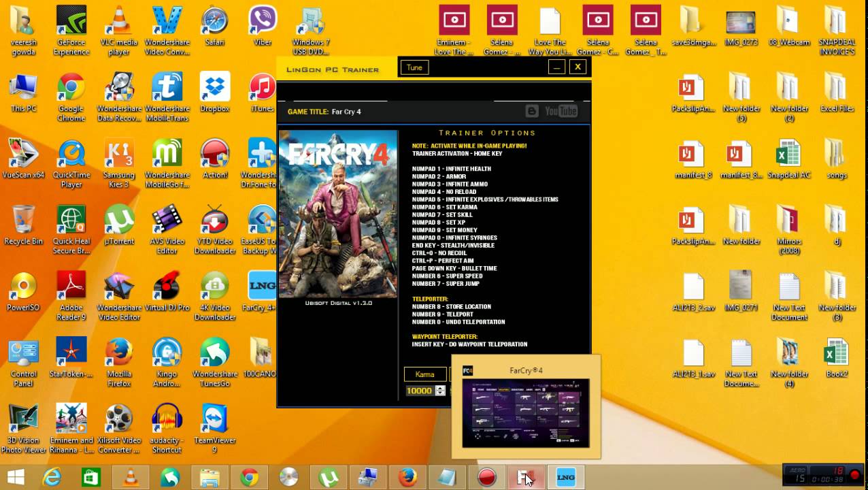Image resolution: width=868 pixels, height=490 pixels.
Task: Select the Snapdeal AC Excel file
Action: (789, 159)
